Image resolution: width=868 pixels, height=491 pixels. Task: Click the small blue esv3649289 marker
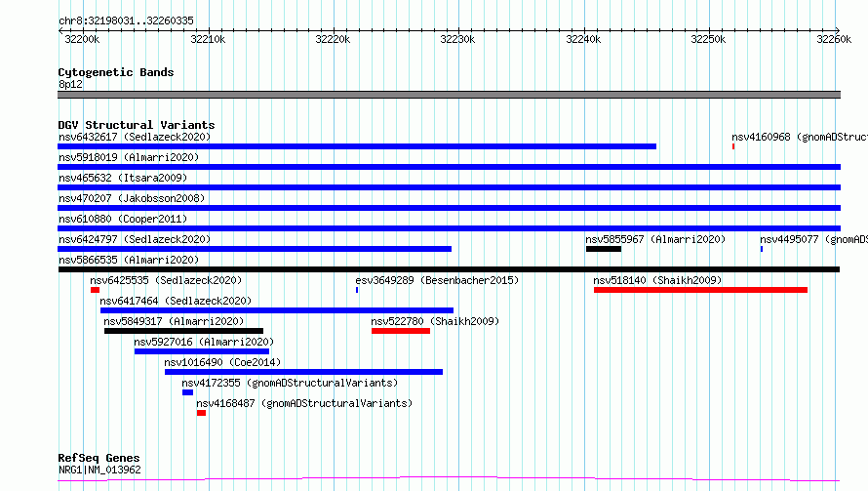pos(357,290)
